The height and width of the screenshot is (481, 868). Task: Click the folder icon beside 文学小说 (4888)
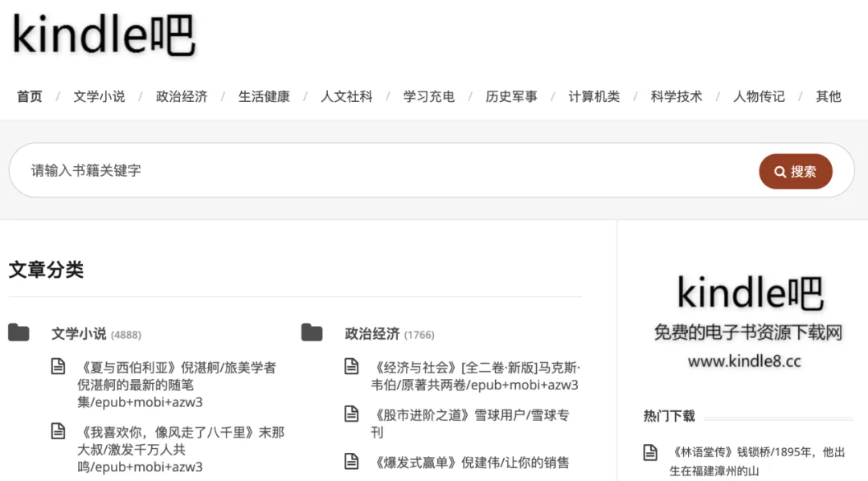pos(18,332)
